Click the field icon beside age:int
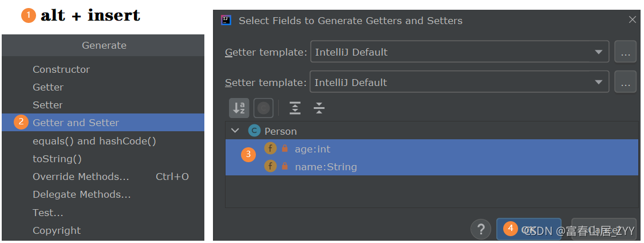This screenshot has height=243, width=644. tap(270, 148)
